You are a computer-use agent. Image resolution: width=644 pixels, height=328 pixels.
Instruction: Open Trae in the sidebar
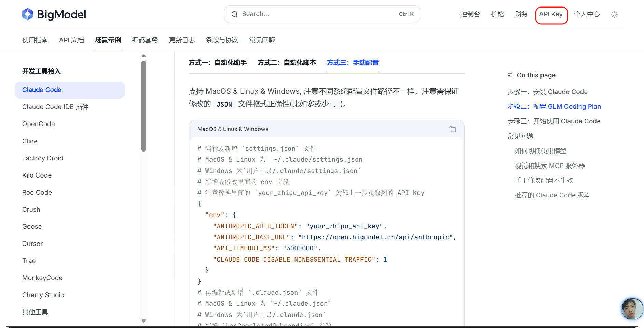(29, 261)
